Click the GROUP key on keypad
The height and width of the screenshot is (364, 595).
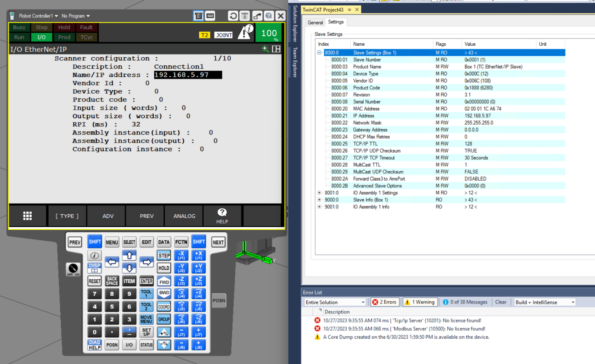click(164, 319)
